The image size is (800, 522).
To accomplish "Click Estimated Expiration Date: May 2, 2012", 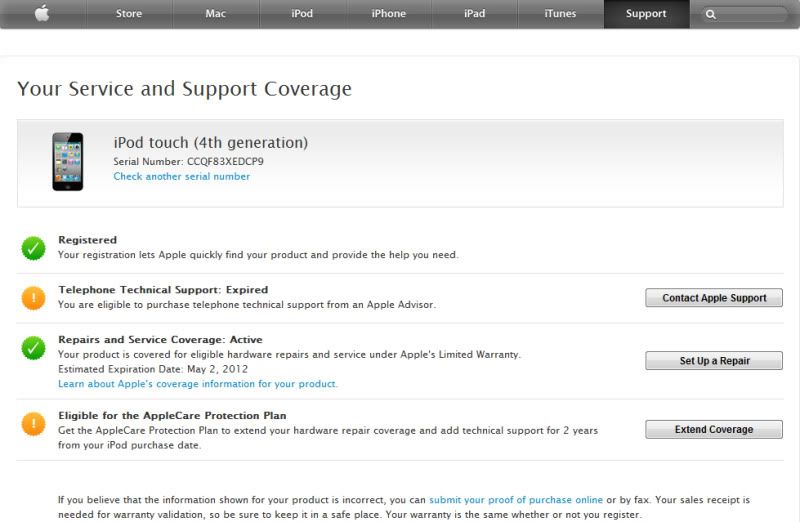I will tap(153, 369).
